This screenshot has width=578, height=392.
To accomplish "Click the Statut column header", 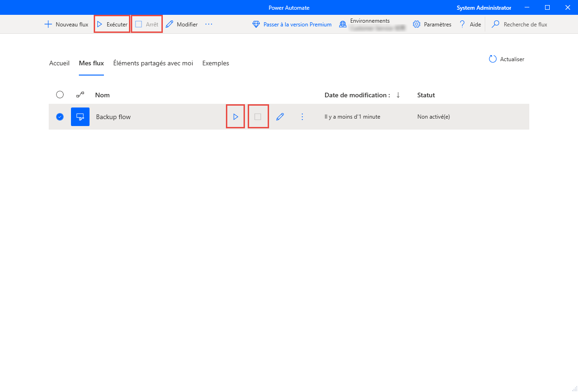I will coord(426,95).
